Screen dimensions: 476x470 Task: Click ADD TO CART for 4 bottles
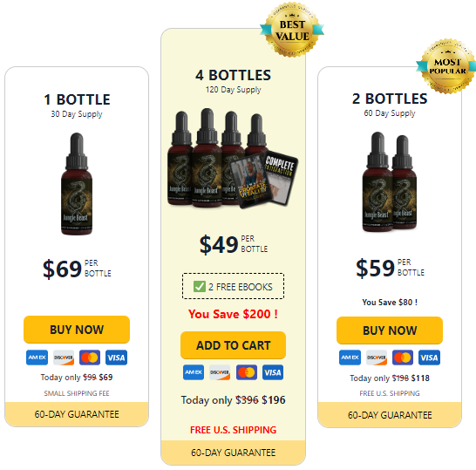(x=233, y=345)
